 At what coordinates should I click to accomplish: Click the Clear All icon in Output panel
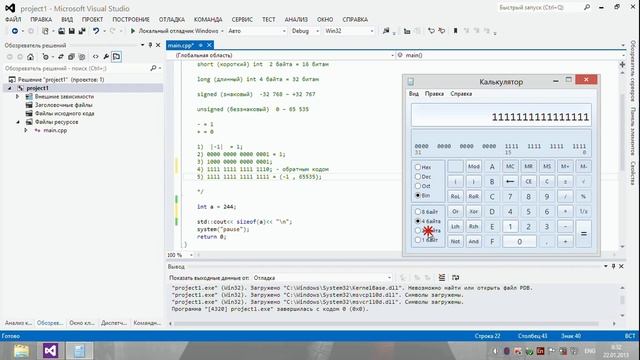(442, 278)
